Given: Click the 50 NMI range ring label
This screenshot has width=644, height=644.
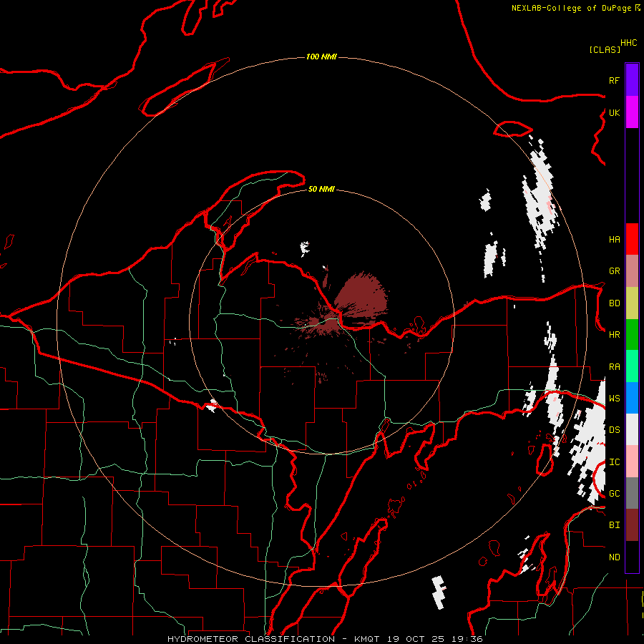Looking at the screenshot, I should tap(321, 189).
